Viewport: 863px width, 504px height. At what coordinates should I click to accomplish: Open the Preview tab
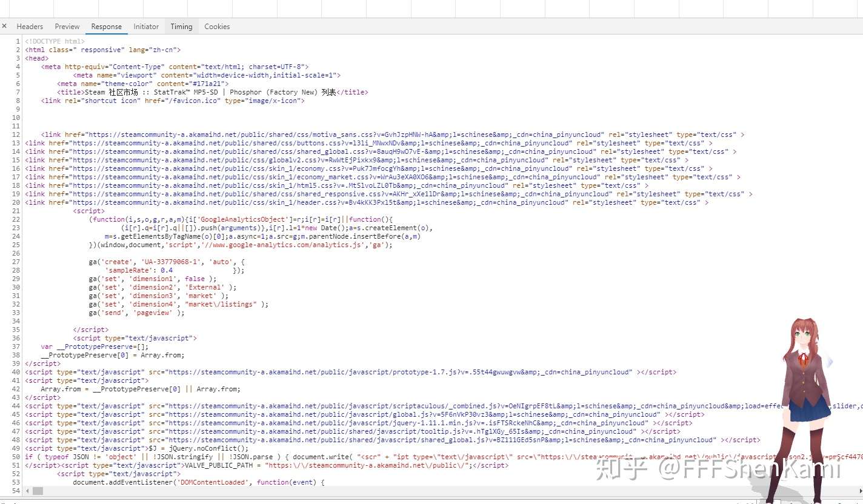[x=67, y=27]
